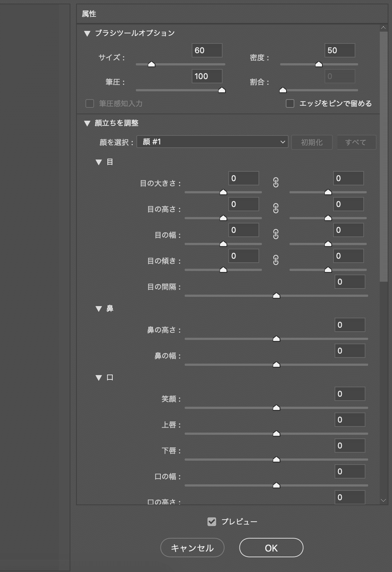392x572 pixels.
Task: Click the left 目の幅 value field
Action: coord(244,230)
